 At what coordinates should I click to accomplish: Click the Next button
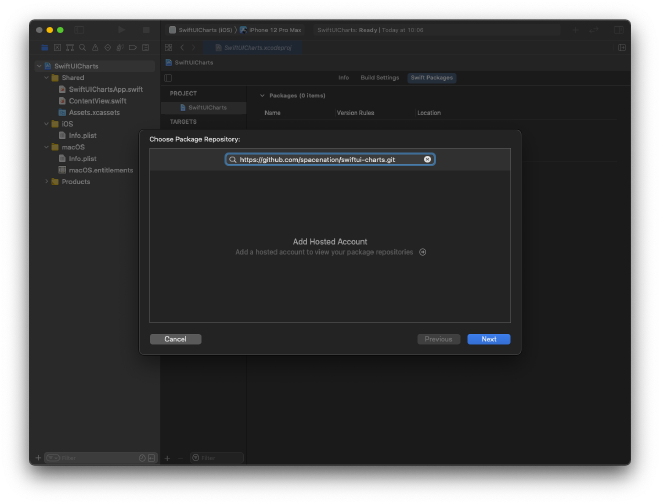coord(488,339)
